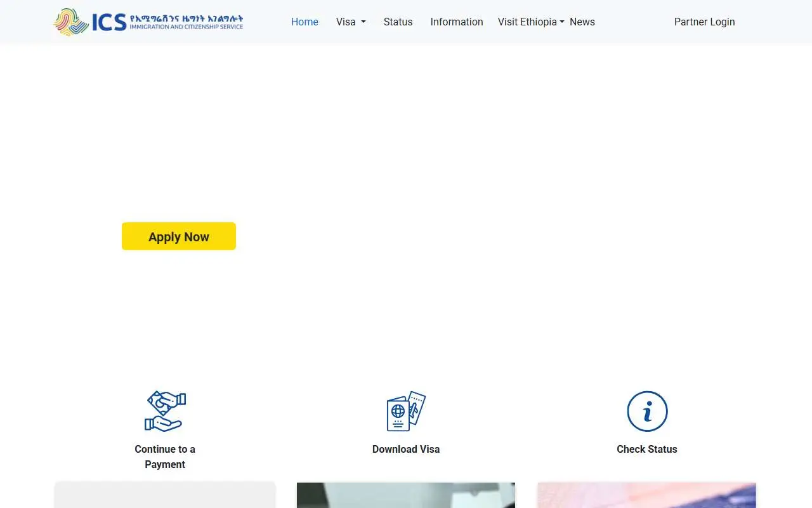812x508 pixels.
Task: Click the ICS Immigration and Citizenship Service logo
Action: pos(148,22)
